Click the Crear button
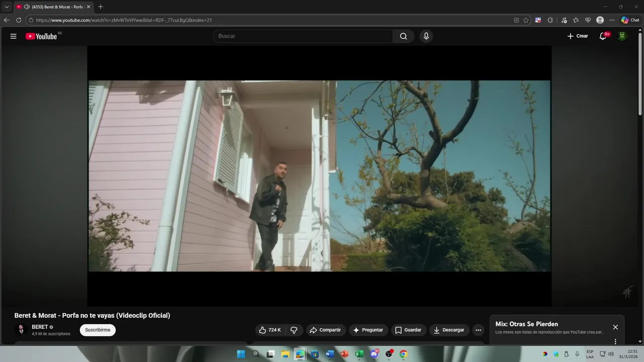This screenshot has height=362, width=644. [x=578, y=36]
